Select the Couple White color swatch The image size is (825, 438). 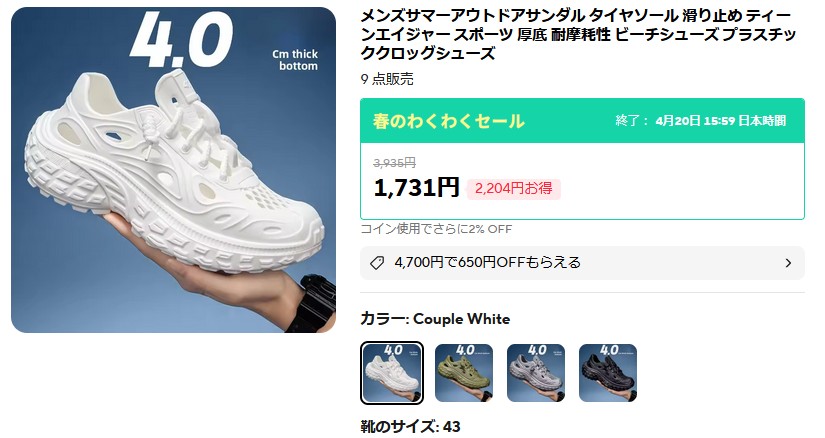tap(391, 373)
